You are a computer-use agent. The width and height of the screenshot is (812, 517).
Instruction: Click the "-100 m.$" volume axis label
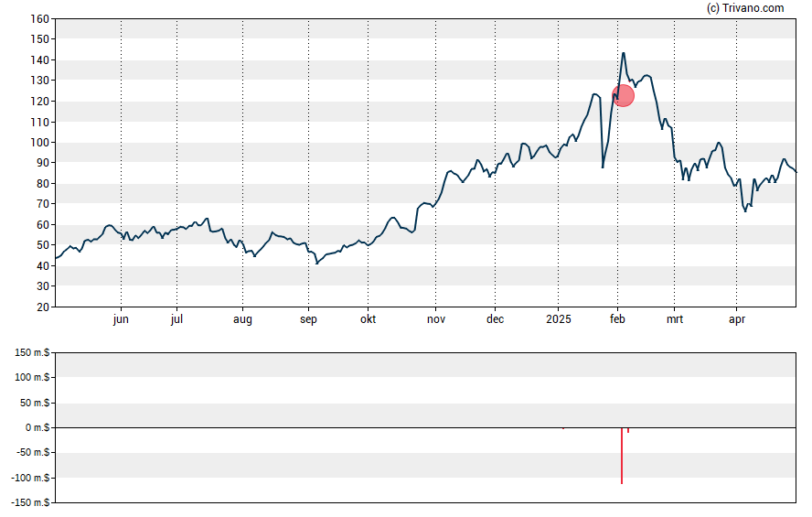click(x=30, y=479)
